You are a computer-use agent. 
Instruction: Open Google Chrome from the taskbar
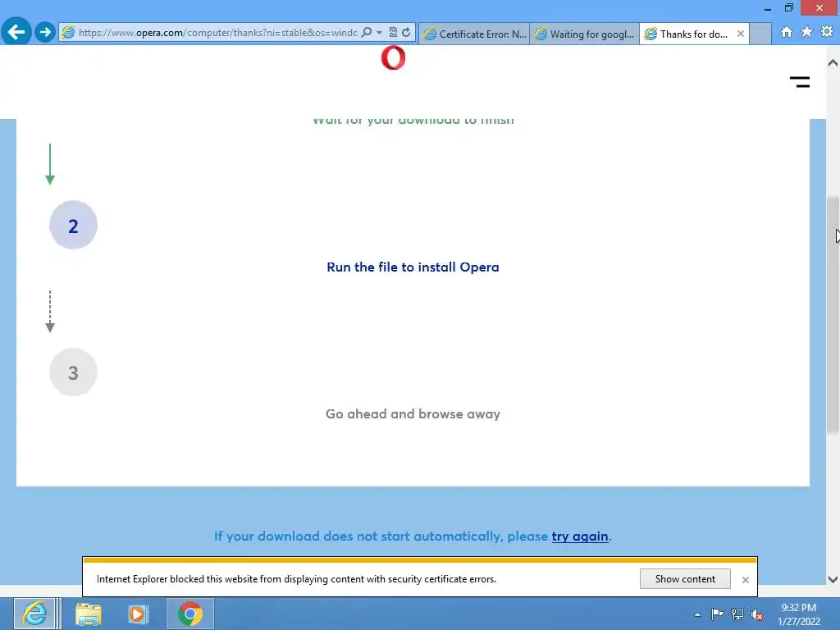tap(190, 614)
